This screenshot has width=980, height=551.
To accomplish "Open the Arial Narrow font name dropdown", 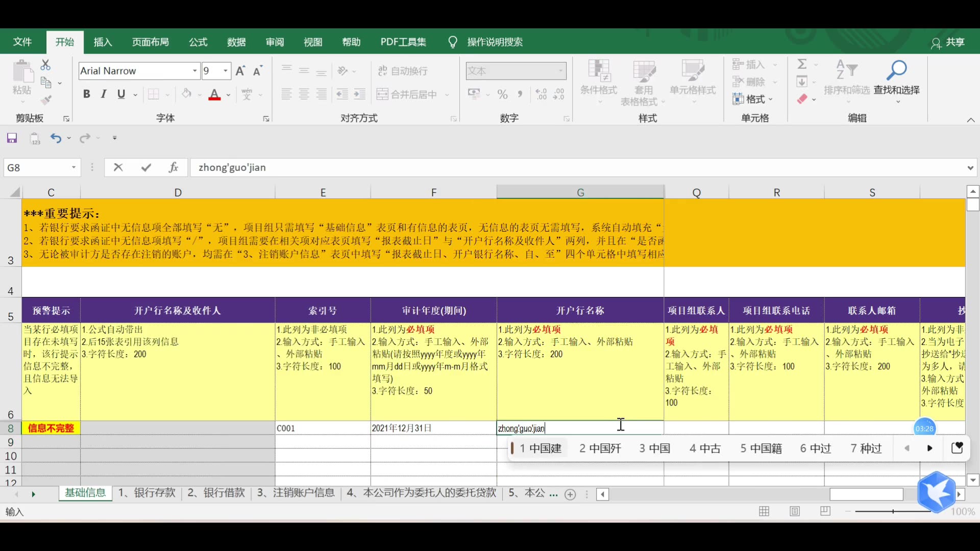I will [194, 71].
